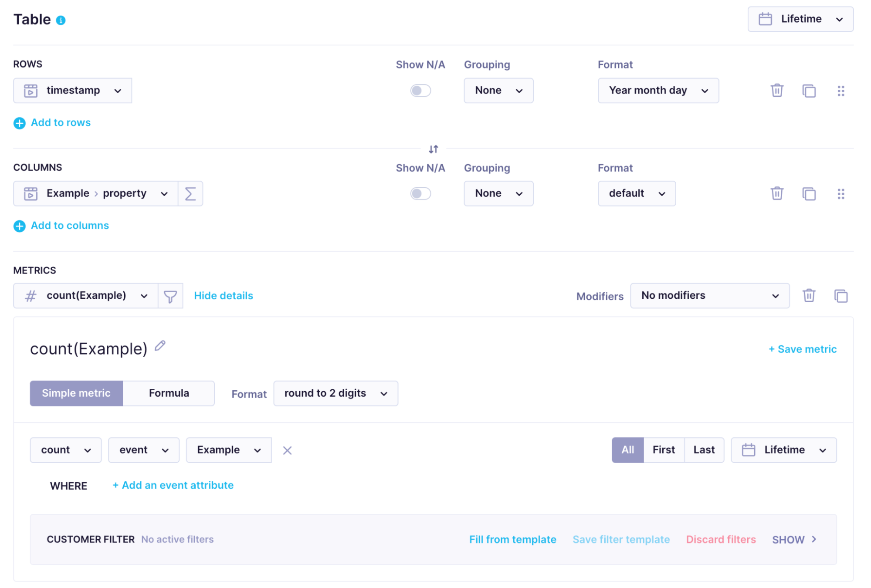Screen dimensions: 871x588
Task: Open the No modifiers dropdown
Action: 709,296
